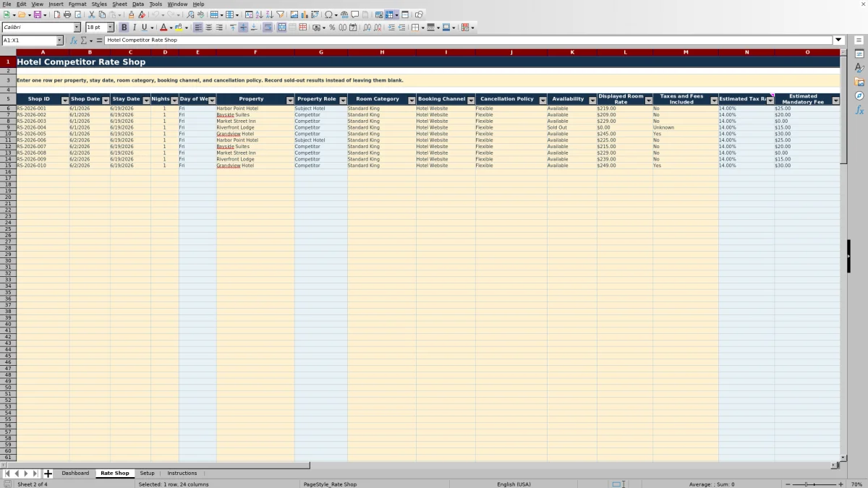Open the Format menu
This screenshot has width=868, height=488.
pyautogui.click(x=77, y=4)
